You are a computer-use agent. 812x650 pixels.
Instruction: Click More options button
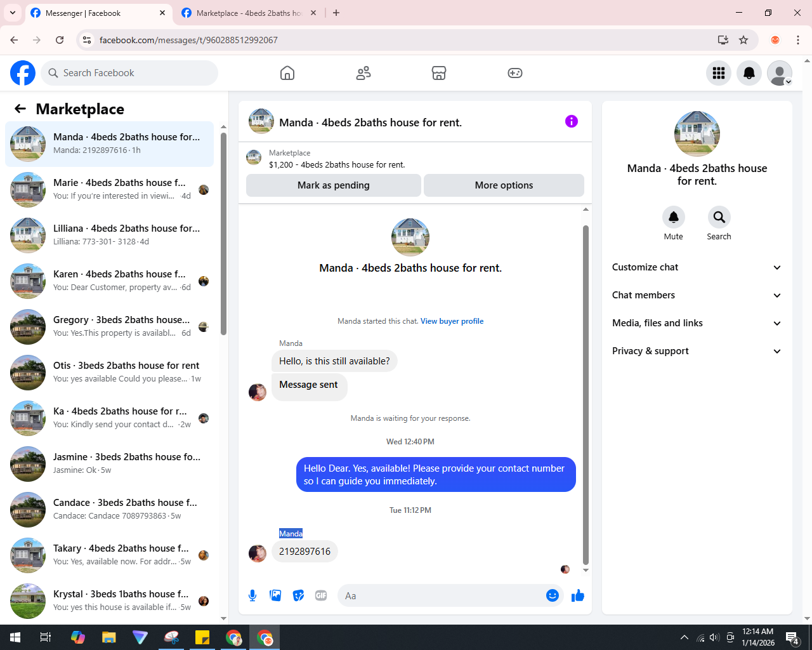[x=504, y=185]
